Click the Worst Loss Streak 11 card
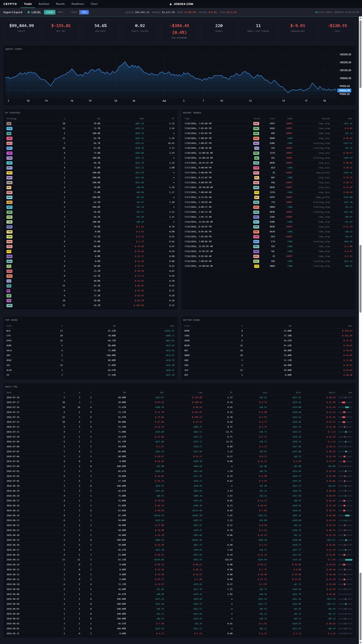Viewport: 362px width, 644px height. click(258, 31)
